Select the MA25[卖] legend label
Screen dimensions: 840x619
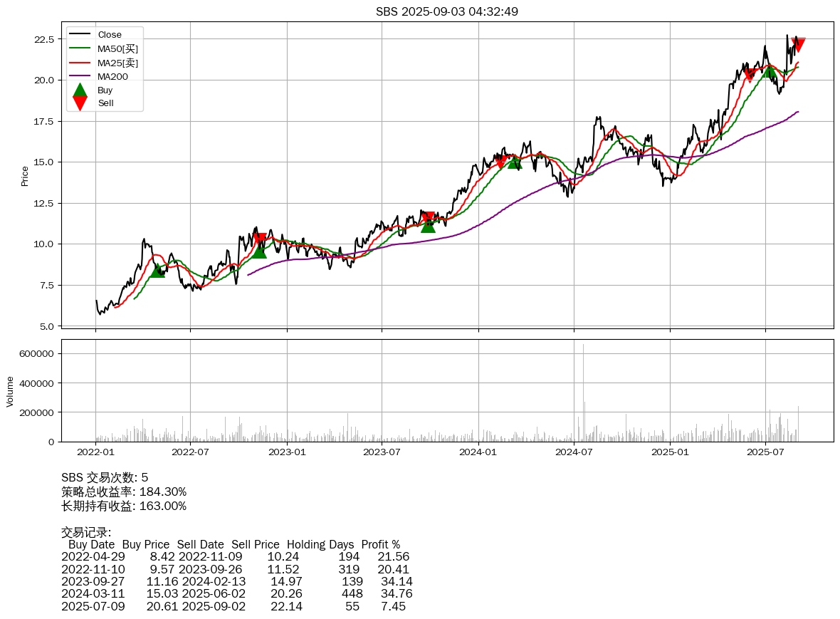point(117,63)
